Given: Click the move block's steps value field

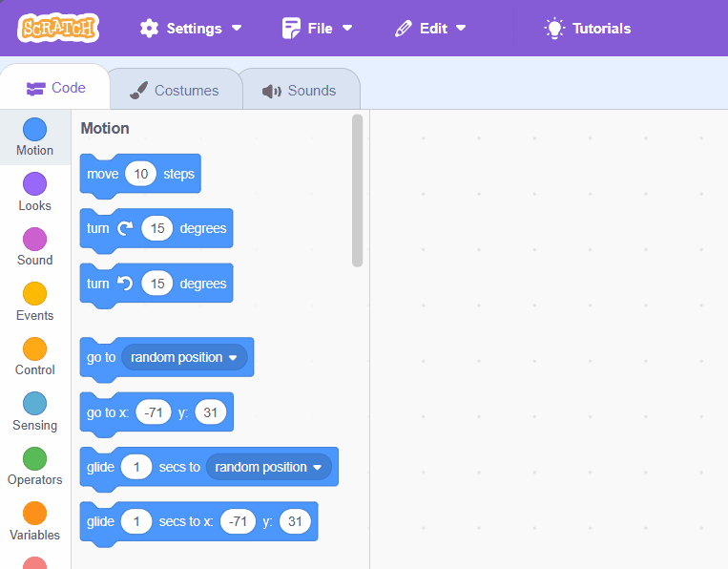Looking at the screenshot, I should coord(141,174).
